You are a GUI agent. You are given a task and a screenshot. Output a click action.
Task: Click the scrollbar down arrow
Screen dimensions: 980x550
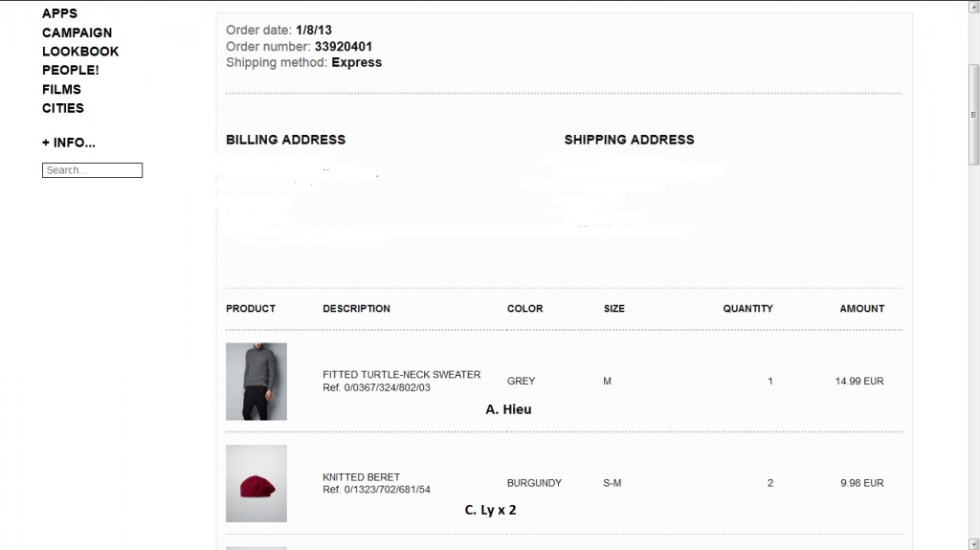click(x=974, y=543)
